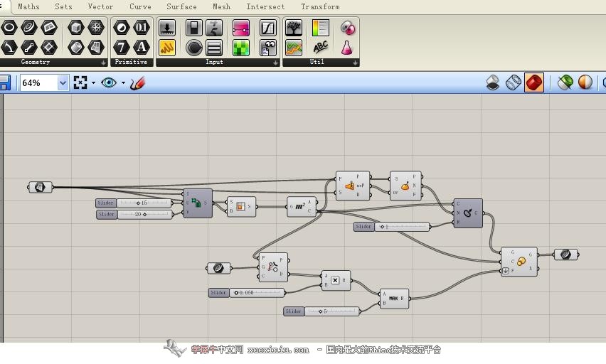
Task: Open the Mesh tab
Action: point(221,6)
